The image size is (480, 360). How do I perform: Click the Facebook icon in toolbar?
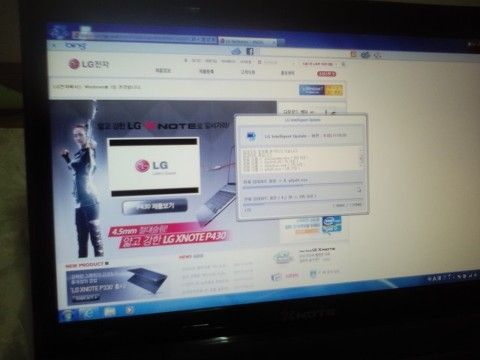coord(250,51)
